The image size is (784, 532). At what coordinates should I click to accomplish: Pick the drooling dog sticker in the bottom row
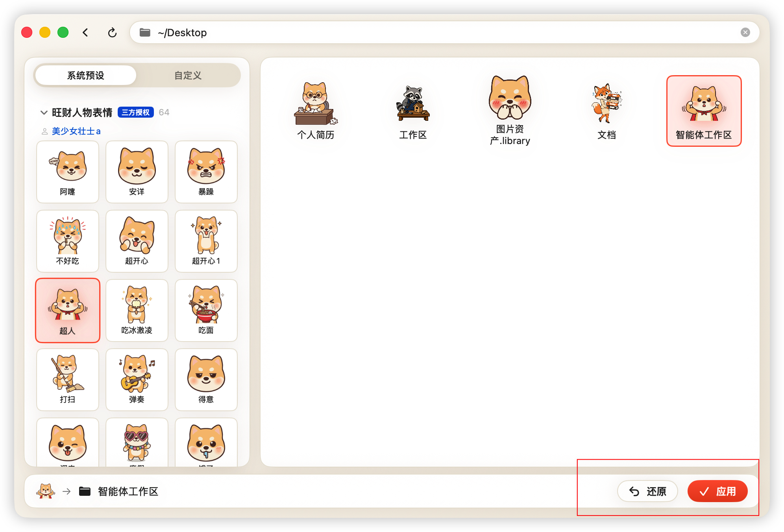pos(206,443)
